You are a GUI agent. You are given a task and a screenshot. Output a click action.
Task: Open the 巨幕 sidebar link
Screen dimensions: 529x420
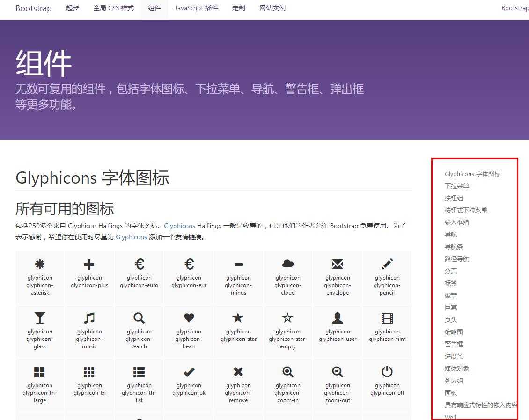click(x=451, y=308)
